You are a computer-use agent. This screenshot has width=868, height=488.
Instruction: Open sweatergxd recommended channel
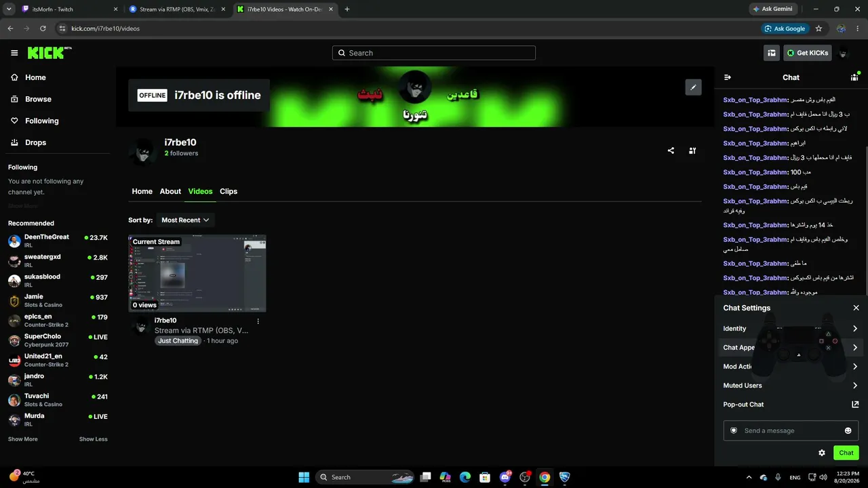[58, 260]
